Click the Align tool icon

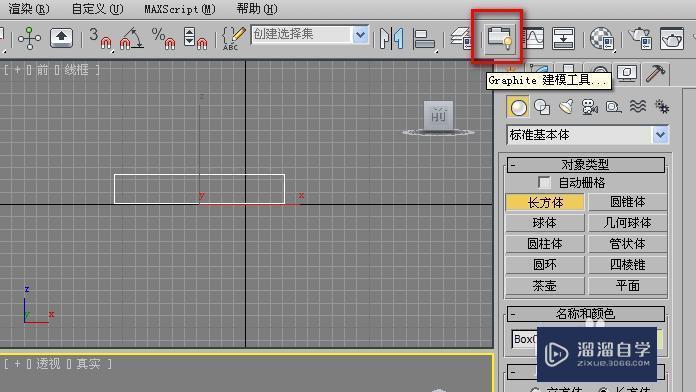tap(423, 38)
